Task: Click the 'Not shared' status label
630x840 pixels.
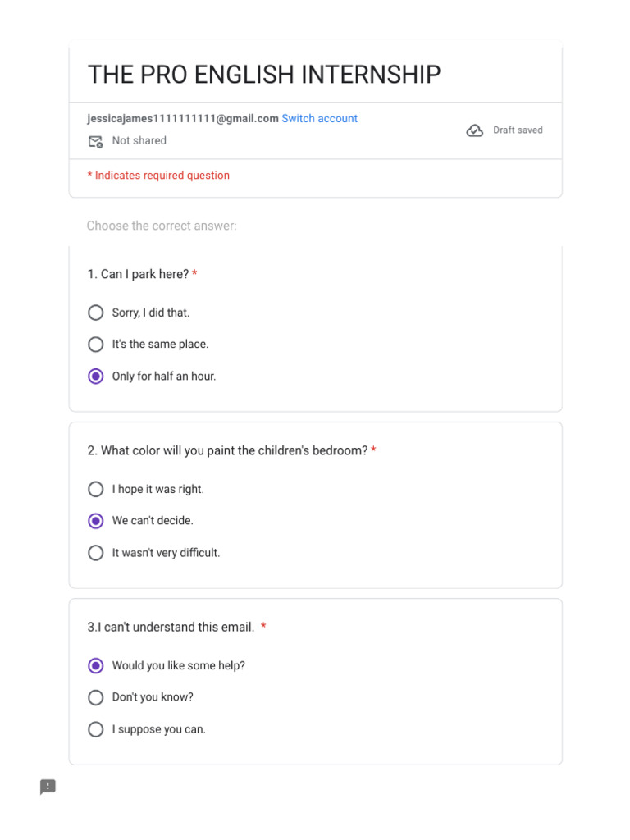Action: (x=139, y=140)
